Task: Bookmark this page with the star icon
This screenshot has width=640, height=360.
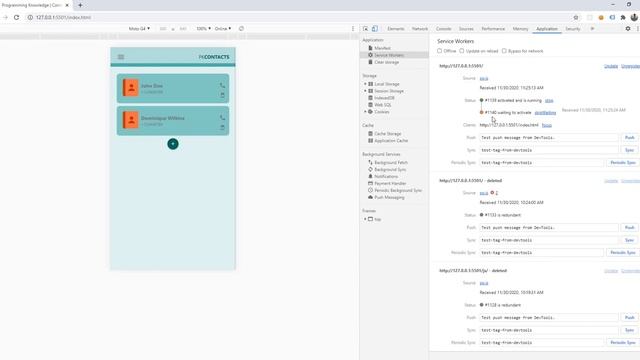Action: 576,18
